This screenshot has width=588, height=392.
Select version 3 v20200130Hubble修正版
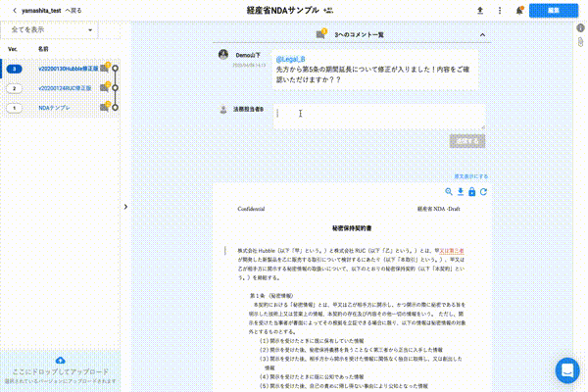point(68,69)
